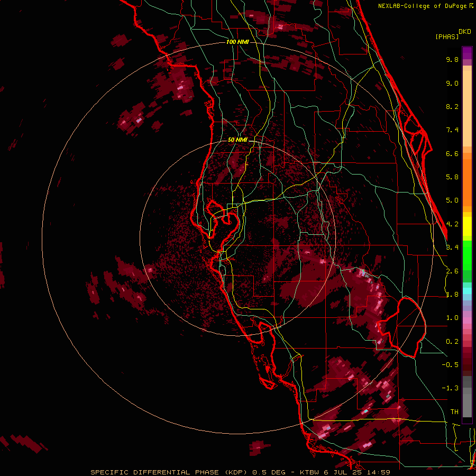Click the 9.8 value on the color scale
Screen dimensions: 476x476
tap(452, 59)
